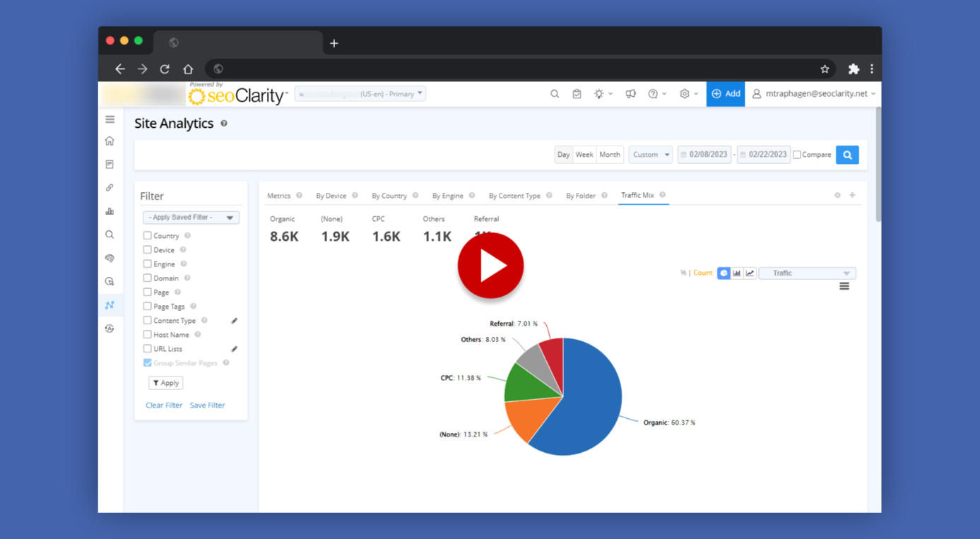Click the start date field 02/08/2023
The image size is (980, 539).
pyautogui.click(x=704, y=155)
